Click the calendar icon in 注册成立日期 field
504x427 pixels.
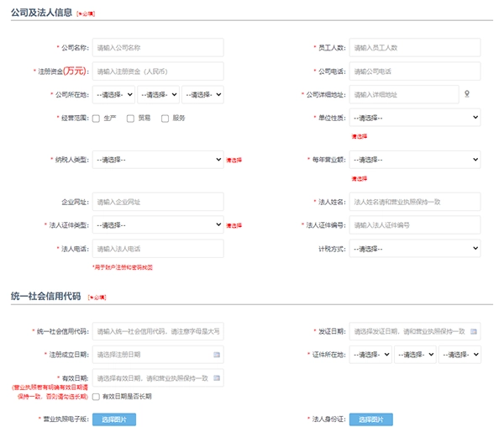click(x=217, y=355)
